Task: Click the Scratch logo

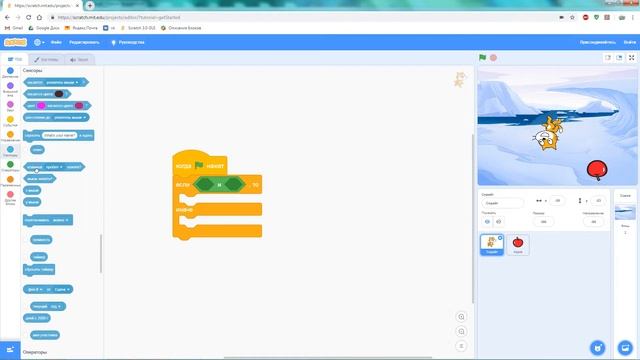Action: click(16, 42)
